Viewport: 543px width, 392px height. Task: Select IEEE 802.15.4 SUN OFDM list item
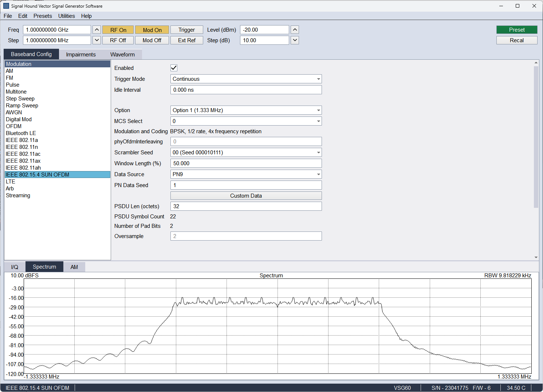point(58,175)
